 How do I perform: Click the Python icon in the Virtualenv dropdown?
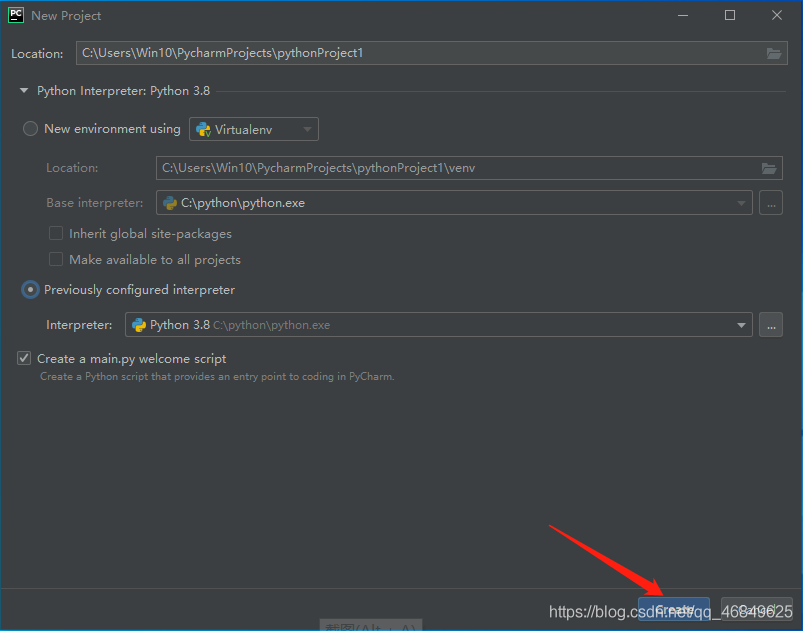click(203, 130)
